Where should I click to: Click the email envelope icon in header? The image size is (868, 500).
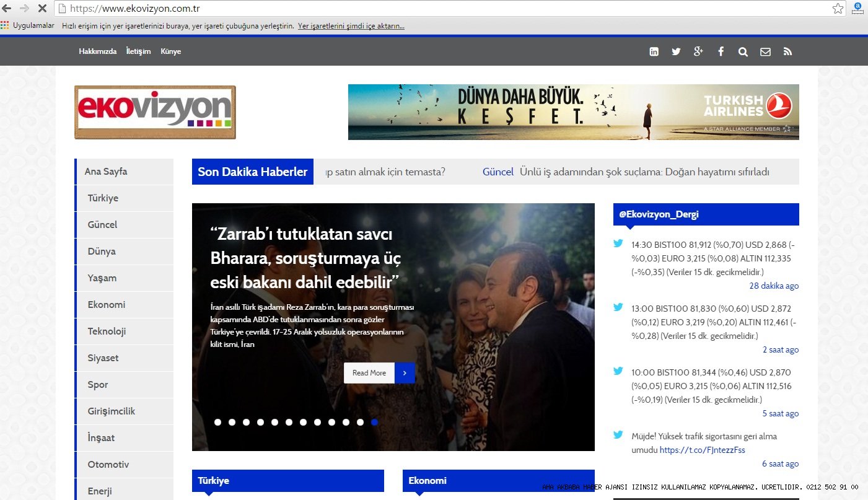coord(765,51)
